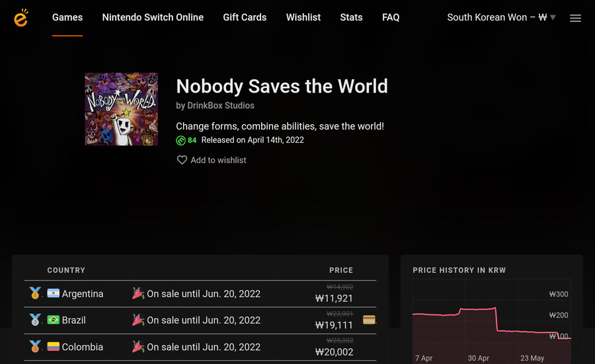Open the hamburger menu icon
The height and width of the screenshot is (364, 595).
[x=575, y=18]
